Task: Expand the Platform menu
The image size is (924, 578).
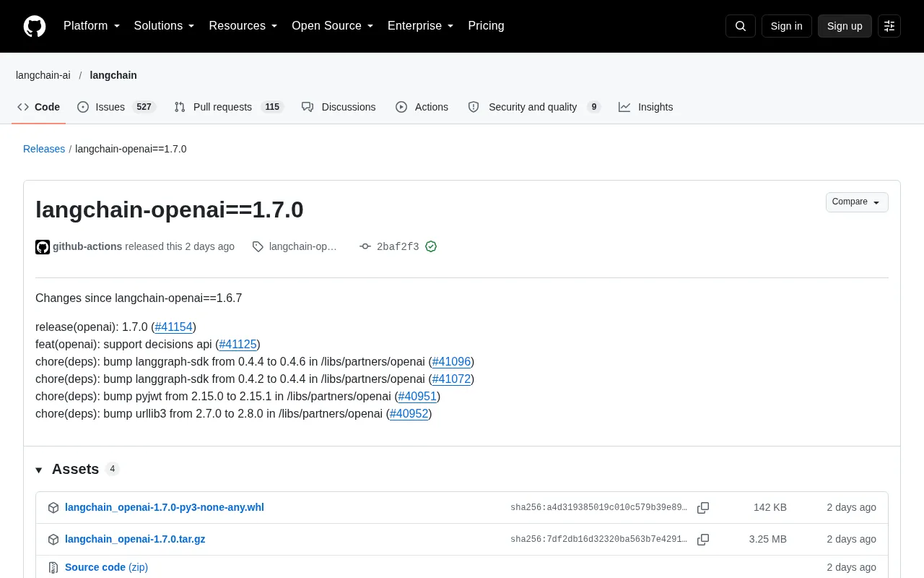Action: [92, 26]
